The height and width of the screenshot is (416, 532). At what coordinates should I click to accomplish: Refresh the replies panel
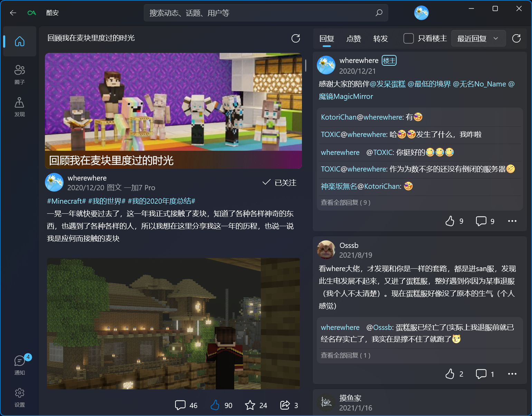[516, 38]
